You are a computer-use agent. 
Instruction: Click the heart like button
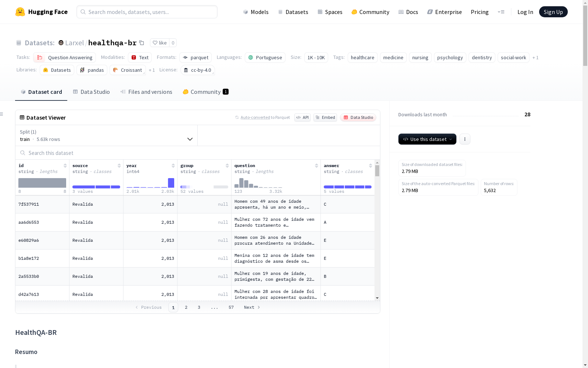point(159,43)
